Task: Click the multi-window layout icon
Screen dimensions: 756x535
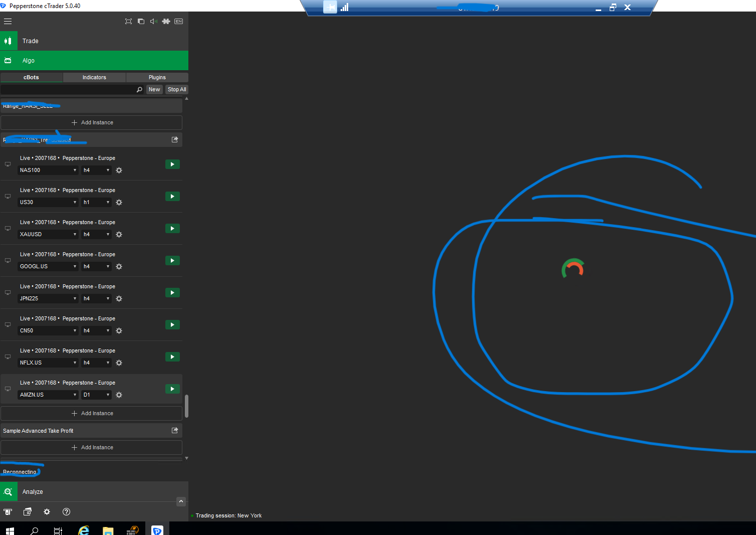Action: point(141,22)
